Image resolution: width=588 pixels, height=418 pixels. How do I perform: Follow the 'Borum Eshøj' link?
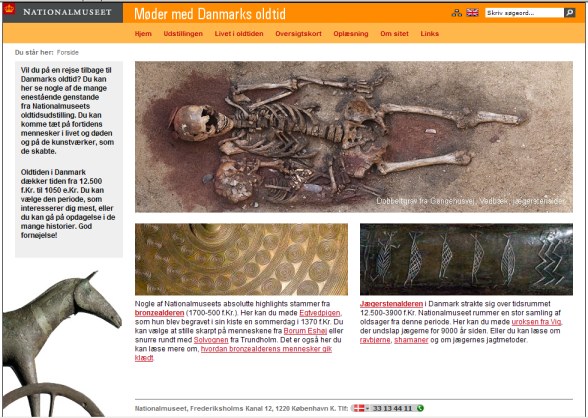point(305,331)
